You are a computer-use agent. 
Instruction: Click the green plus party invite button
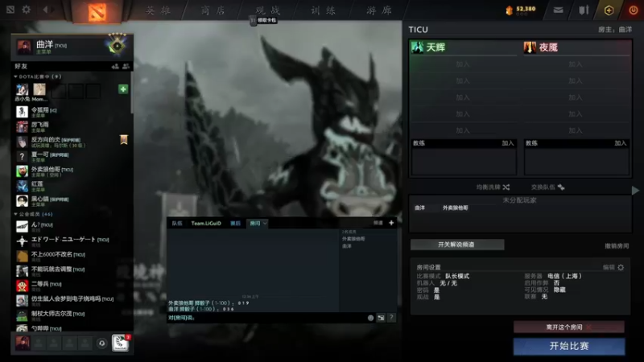[x=123, y=89]
